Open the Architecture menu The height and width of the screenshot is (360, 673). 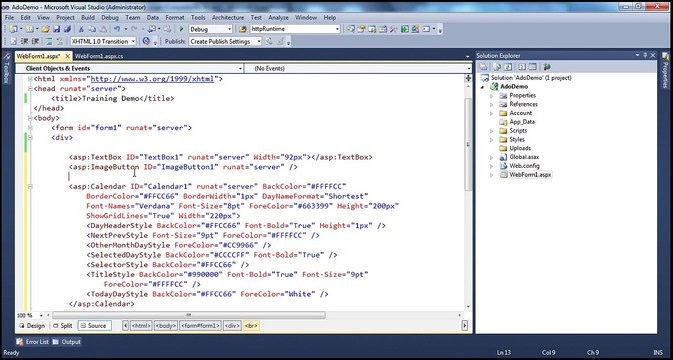[x=228, y=18]
